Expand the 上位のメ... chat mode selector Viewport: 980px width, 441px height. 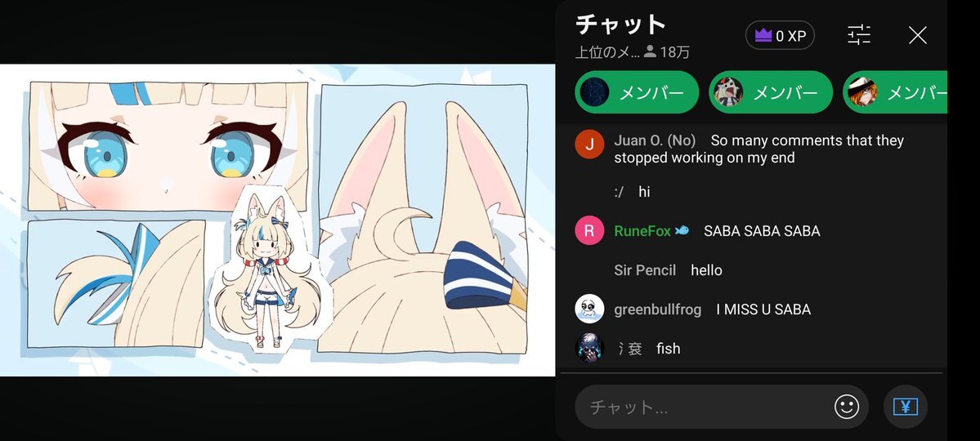(607, 52)
